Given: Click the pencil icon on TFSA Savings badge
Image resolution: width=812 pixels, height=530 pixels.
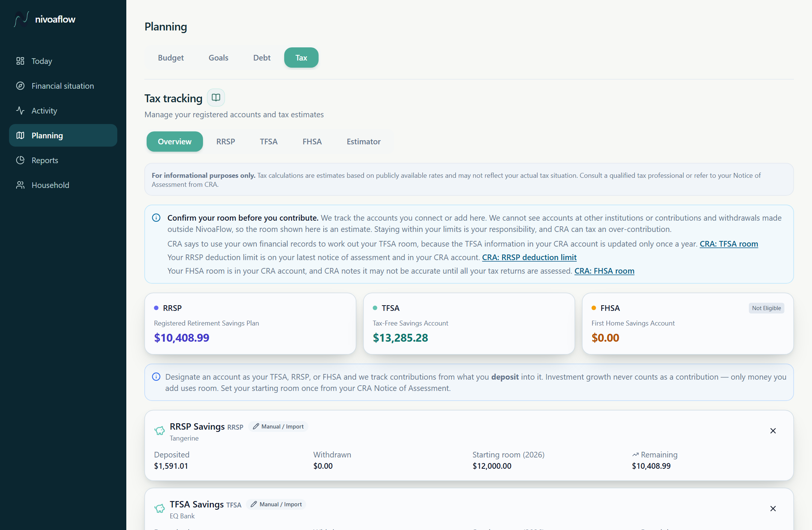Looking at the screenshot, I should [x=254, y=504].
